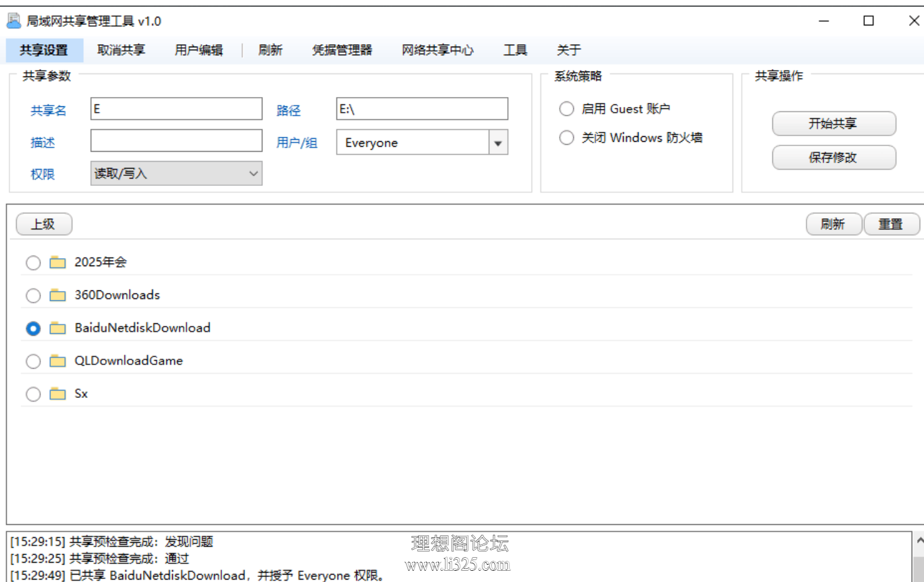Open the 工具 menu
Image resolution: width=924 pixels, height=582 pixels.
point(515,50)
